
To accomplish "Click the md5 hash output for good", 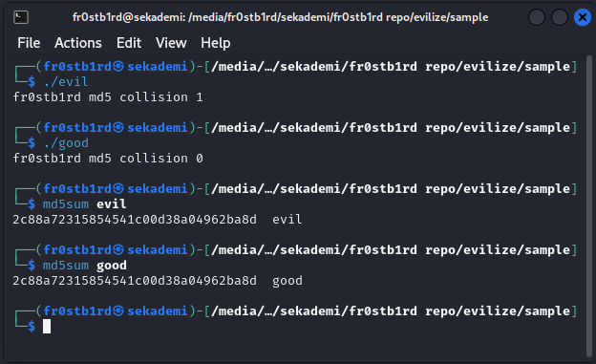I will pos(135,281).
